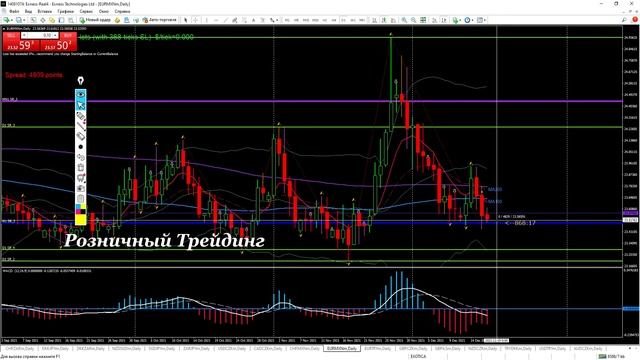640x360 pixels.
Task: Expand templates dropdown arrow
Action: click(485, 20)
